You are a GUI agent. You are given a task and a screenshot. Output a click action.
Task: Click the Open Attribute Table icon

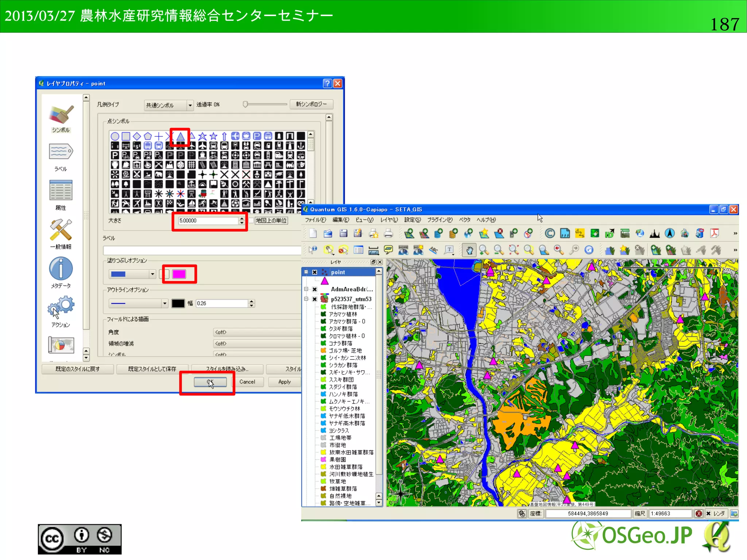[359, 250]
